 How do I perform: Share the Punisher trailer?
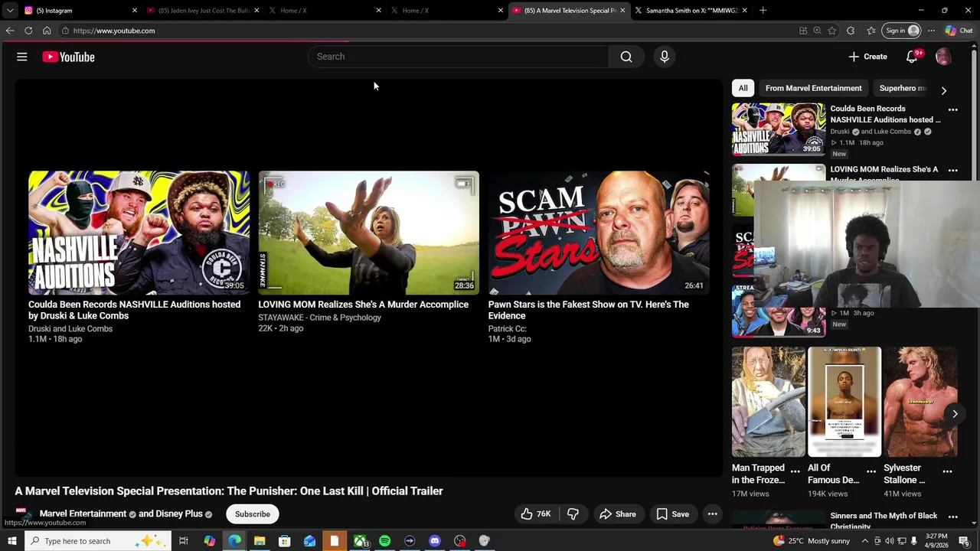click(618, 514)
